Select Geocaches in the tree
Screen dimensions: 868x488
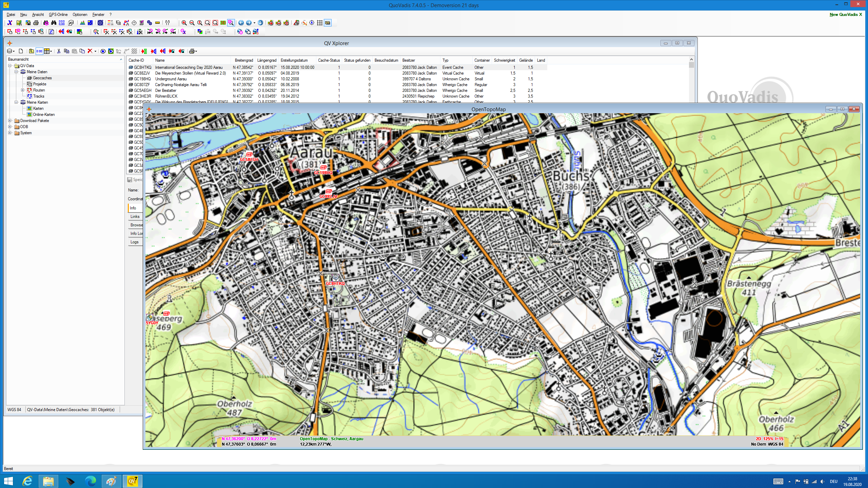(42, 78)
